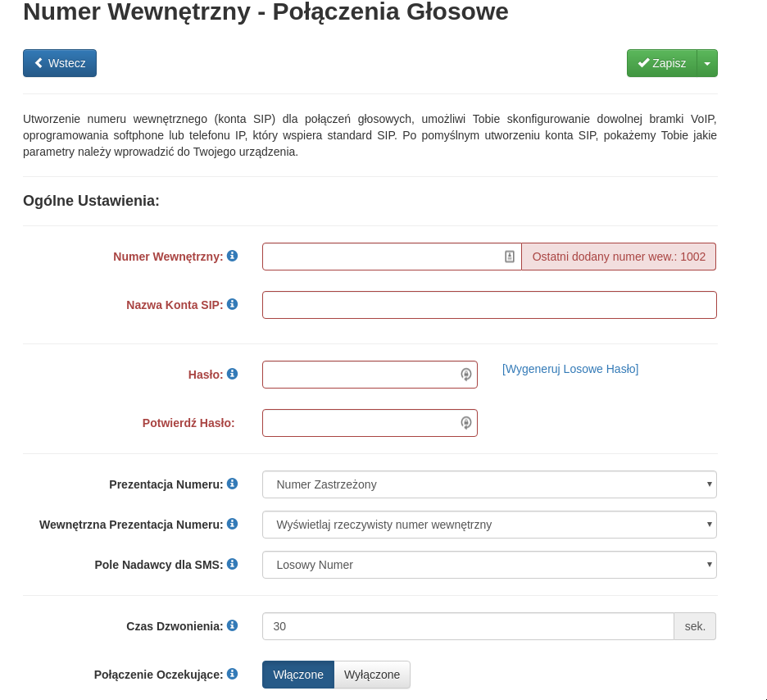Enable Połączenie Oczekujące with Włączone
767x700 pixels.
(298, 675)
